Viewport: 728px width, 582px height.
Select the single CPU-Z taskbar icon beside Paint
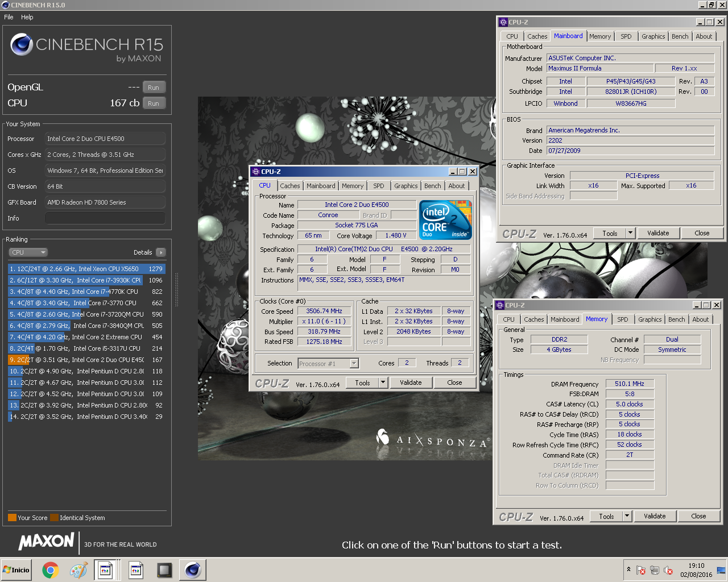point(136,570)
